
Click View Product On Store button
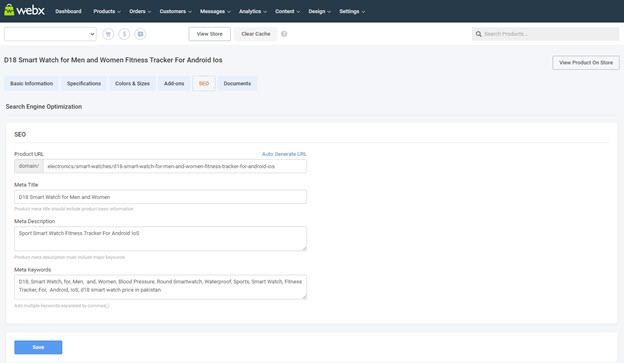pos(586,62)
